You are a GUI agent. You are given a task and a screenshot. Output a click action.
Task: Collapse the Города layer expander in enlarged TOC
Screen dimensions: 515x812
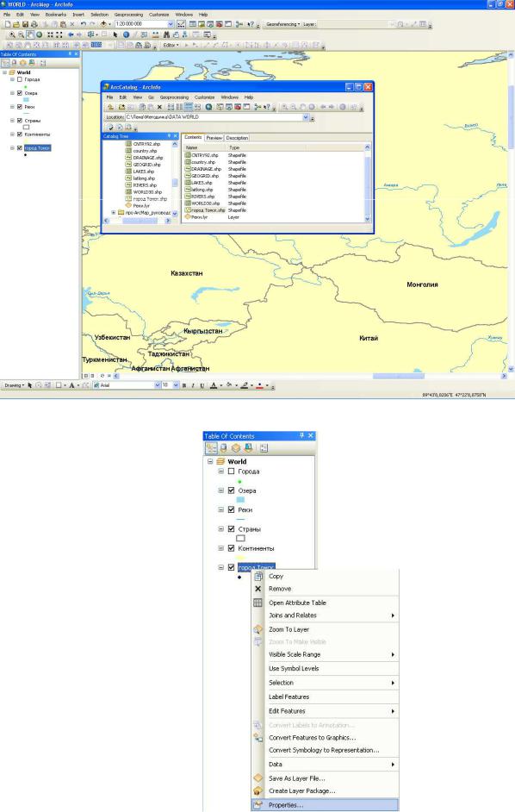(x=221, y=472)
